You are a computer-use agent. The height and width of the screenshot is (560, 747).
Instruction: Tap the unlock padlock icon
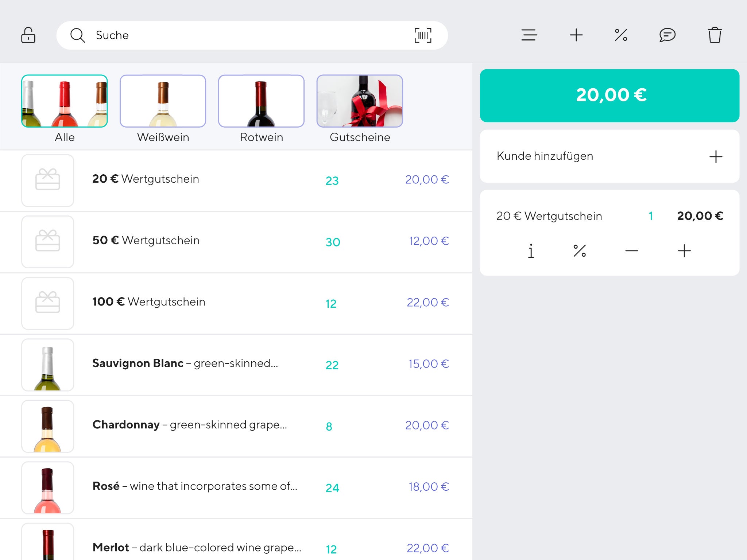[x=28, y=35]
